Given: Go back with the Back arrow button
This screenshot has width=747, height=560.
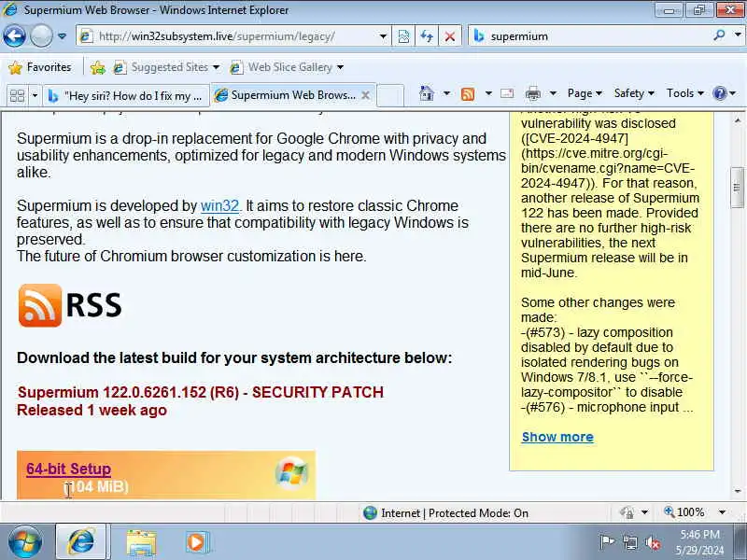Looking at the screenshot, I should tap(14, 36).
